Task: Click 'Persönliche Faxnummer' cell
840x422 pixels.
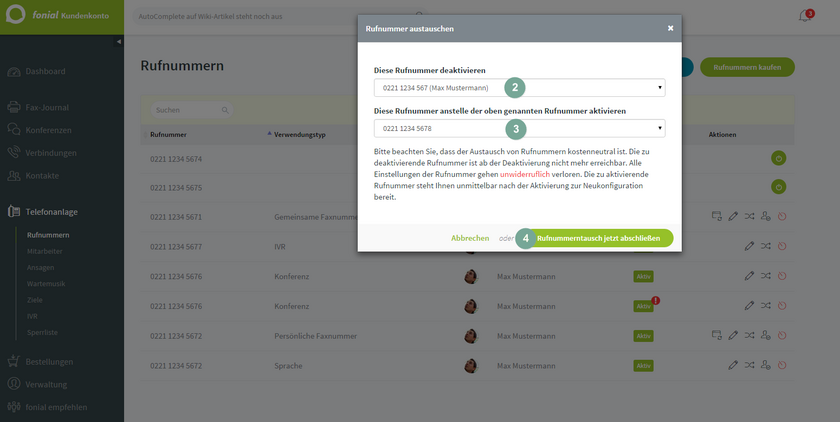Action: tap(316, 336)
